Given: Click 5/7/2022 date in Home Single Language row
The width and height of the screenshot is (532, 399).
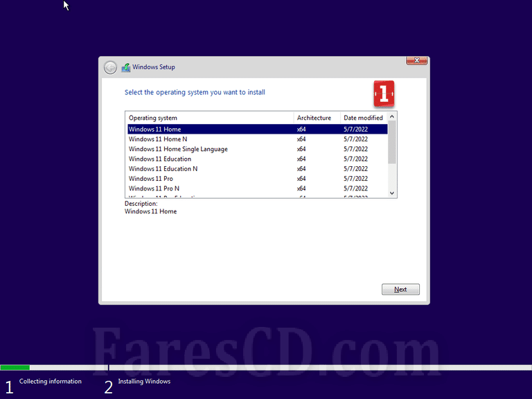Looking at the screenshot, I should pyautogui.click(x=355, y=149).
